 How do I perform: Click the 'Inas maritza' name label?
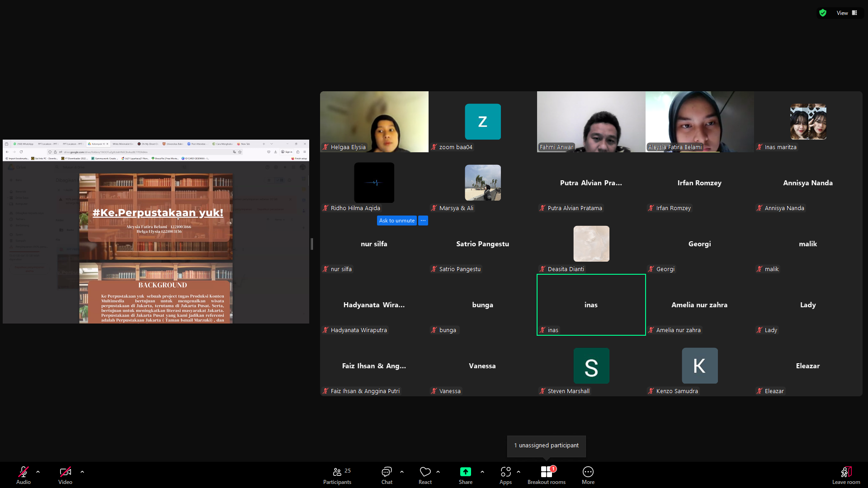(x=781, y=147)
